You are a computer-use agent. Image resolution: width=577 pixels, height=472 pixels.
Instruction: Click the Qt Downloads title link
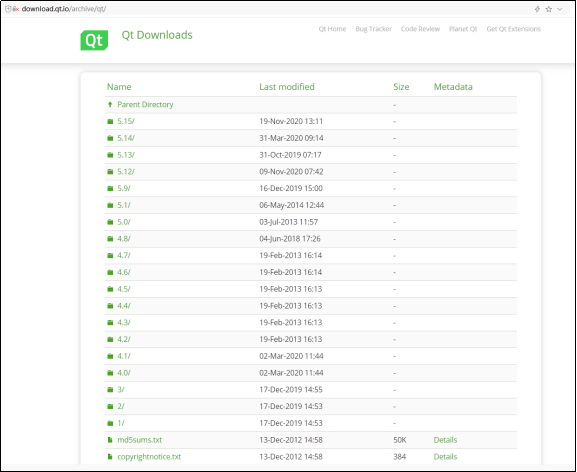pos(157,35)
